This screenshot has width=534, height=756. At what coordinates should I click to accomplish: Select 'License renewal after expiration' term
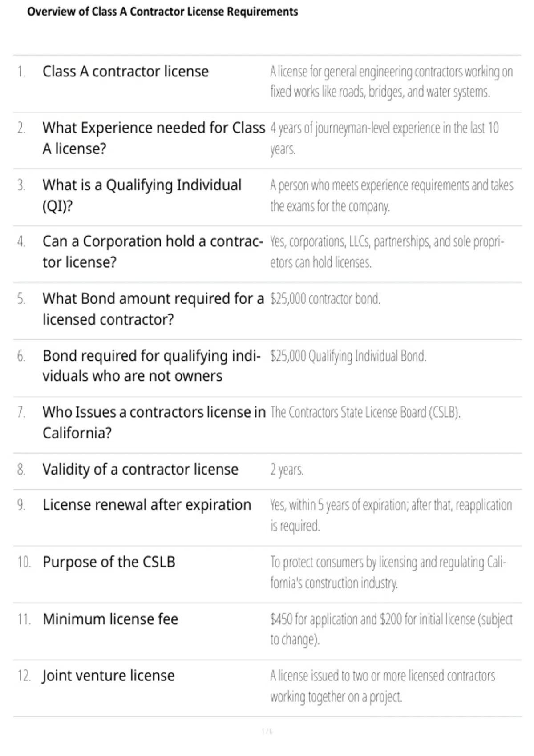click(147, 505)
